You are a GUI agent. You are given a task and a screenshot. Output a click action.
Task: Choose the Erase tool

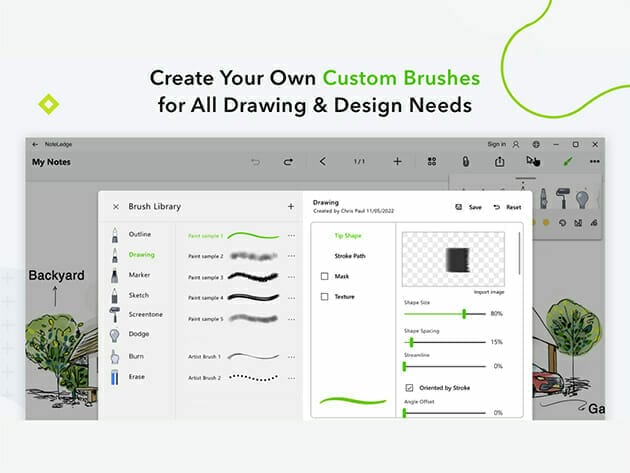(x=137, y=376)
